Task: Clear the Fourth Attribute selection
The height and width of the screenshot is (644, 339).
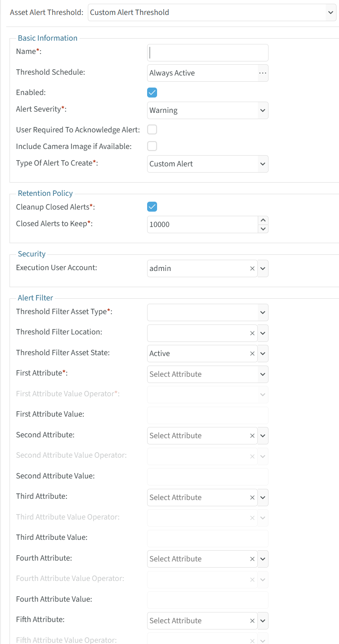Action: [x=252, y=559]
